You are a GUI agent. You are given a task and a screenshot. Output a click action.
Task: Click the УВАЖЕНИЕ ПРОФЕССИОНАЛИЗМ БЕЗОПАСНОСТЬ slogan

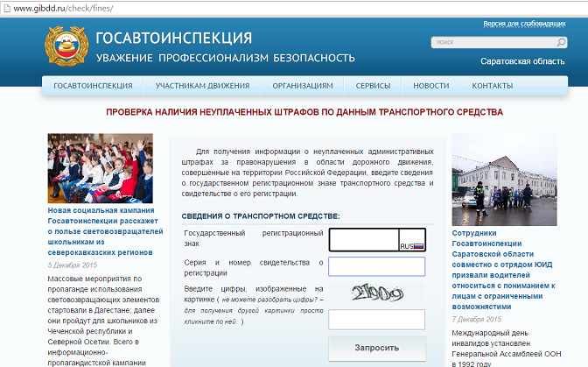coord(226,58)
